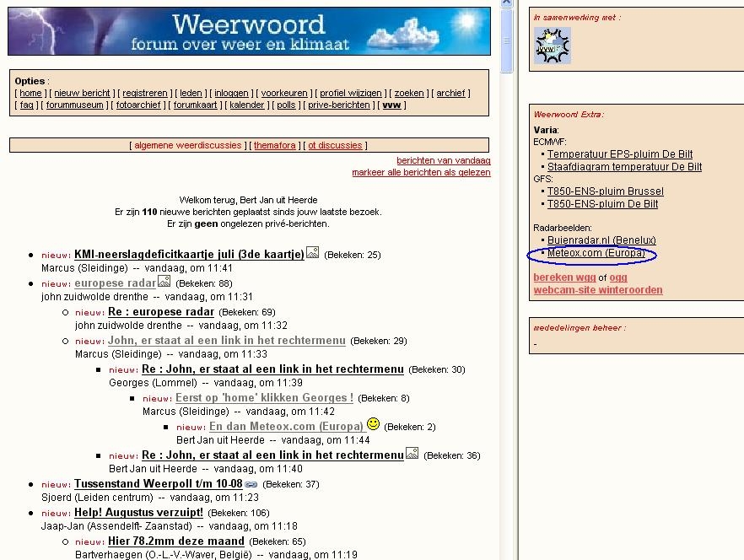Switch to themafora section

[x=275, y=145]
